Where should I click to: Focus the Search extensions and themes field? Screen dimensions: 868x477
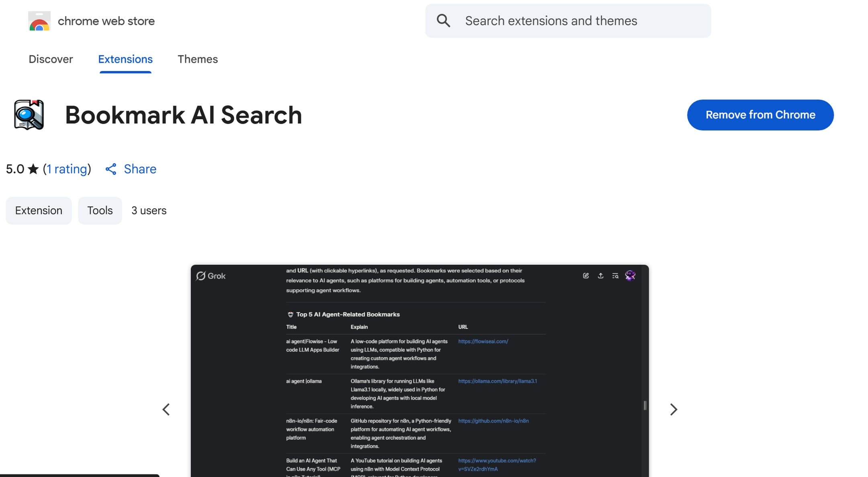tap(568, 21)
